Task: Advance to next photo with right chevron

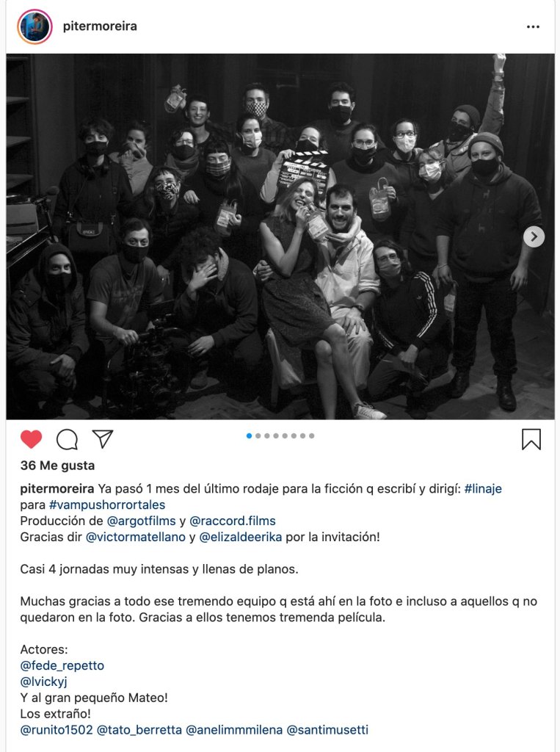Action: (534, 236)
